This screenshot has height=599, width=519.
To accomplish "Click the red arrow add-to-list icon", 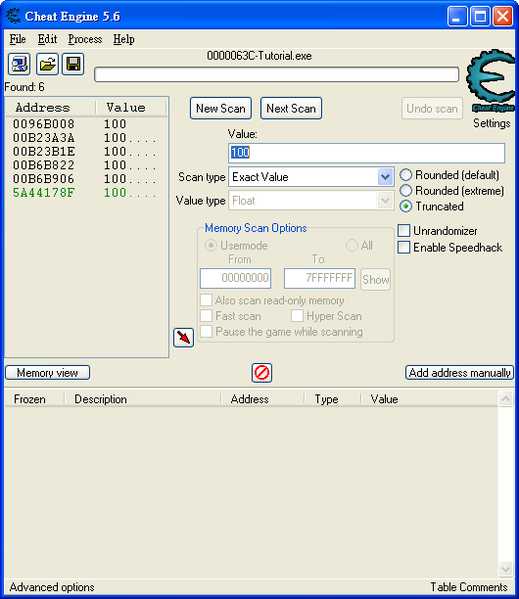I will 184,337.
